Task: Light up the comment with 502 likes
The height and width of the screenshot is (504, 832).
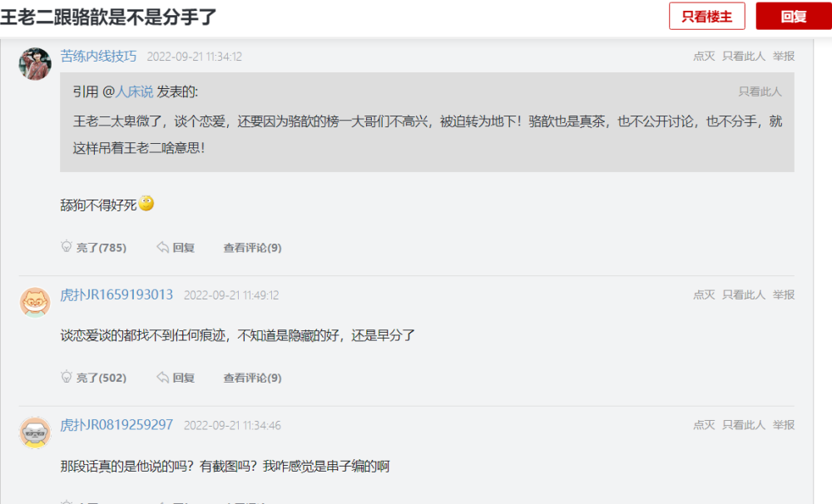Action: tap(93, 378)
